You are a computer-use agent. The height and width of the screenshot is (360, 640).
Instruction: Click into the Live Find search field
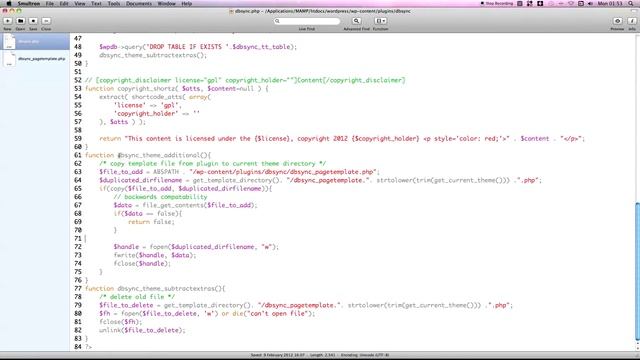point(307,21)
